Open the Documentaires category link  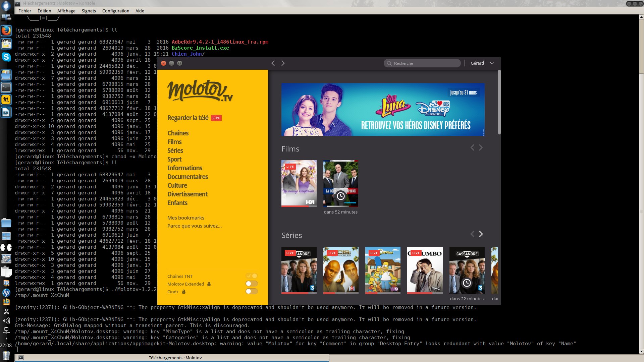point(187,177)
